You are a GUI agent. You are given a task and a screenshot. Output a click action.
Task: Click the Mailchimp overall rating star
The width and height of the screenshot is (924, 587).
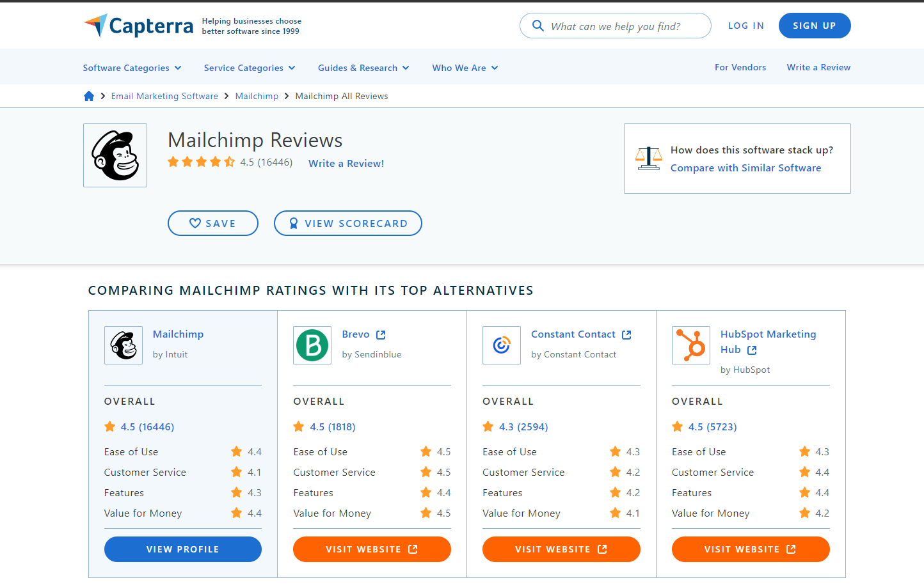110,427
